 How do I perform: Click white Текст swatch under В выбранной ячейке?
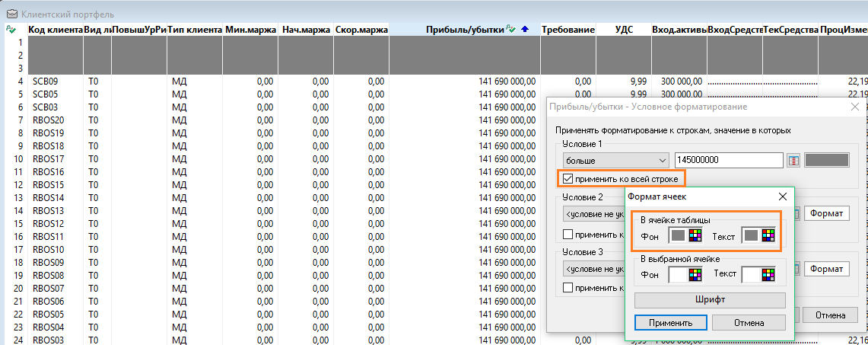(x=751, y=273)
